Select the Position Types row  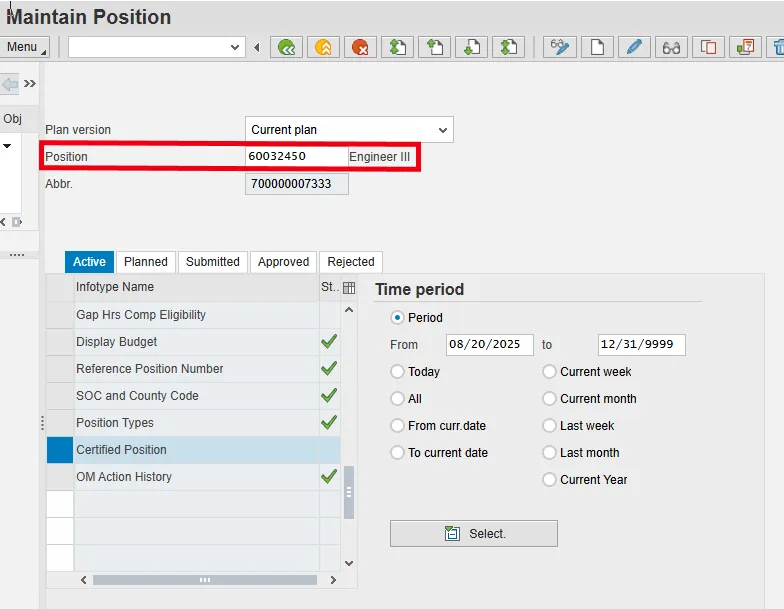tap(194, 423)
